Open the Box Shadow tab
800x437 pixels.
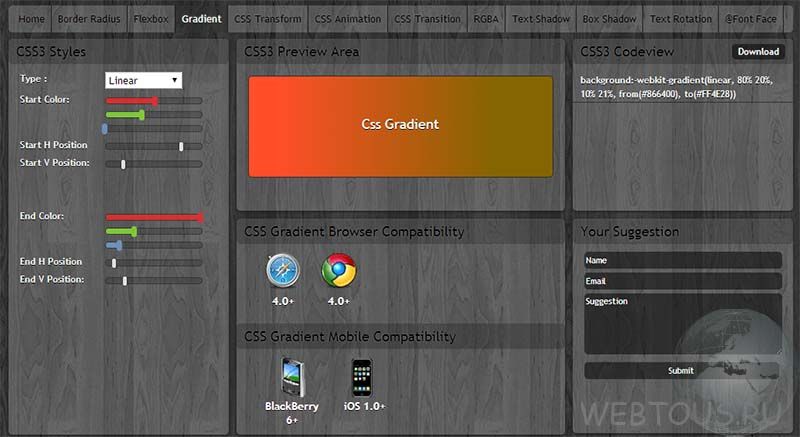[610, 19]
